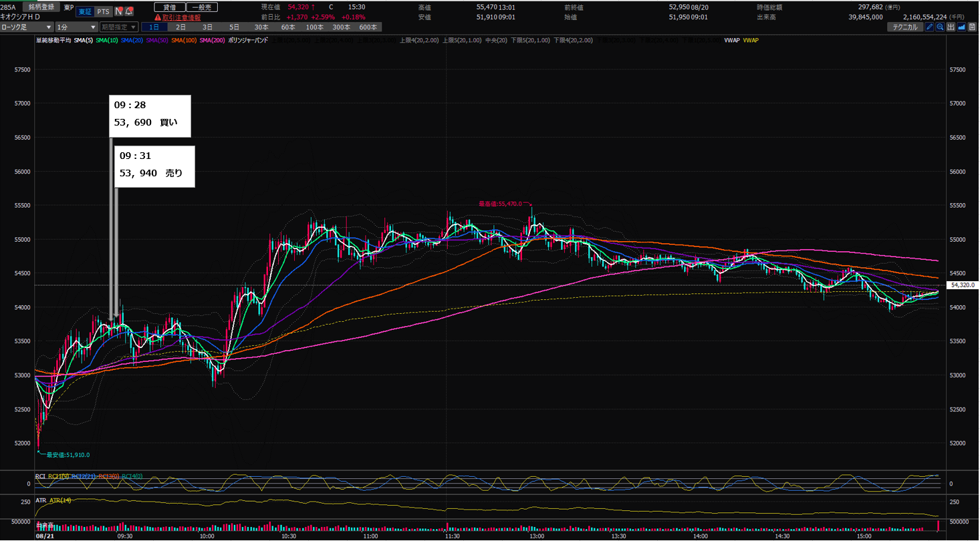
Task: Click the 出来高 39,845,000 value
Action: [x=866, y=17]
